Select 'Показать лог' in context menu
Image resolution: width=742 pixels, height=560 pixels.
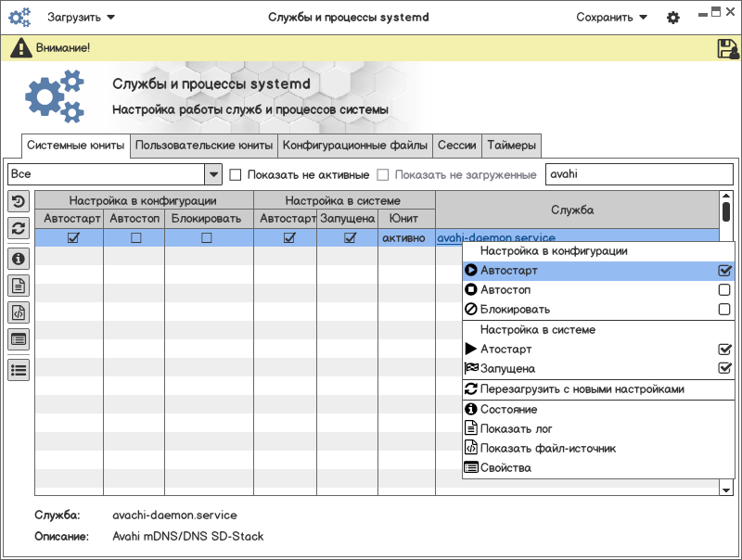[x=516, y=428]
